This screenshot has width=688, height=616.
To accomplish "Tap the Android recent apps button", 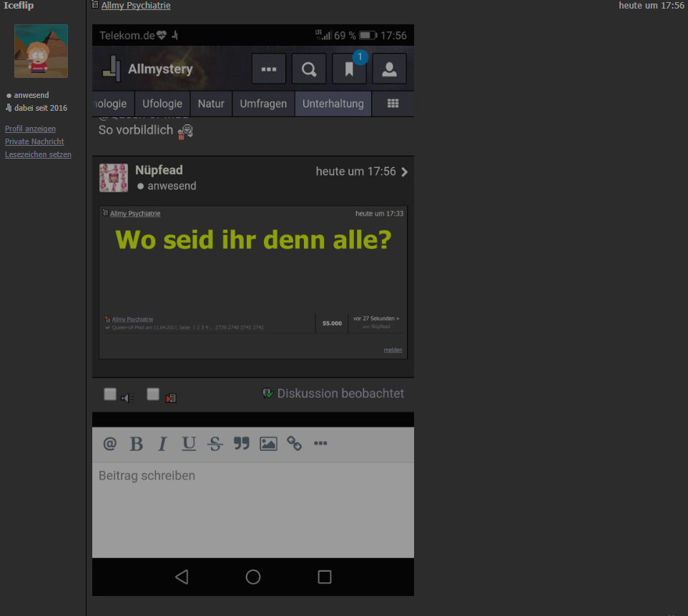I will point(325,577).
